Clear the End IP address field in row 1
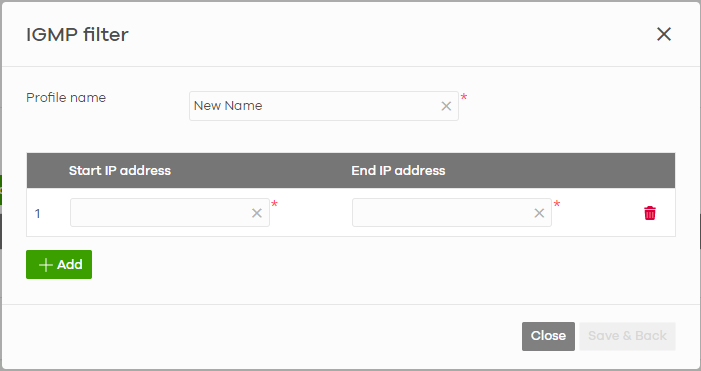 coord(539,213)
